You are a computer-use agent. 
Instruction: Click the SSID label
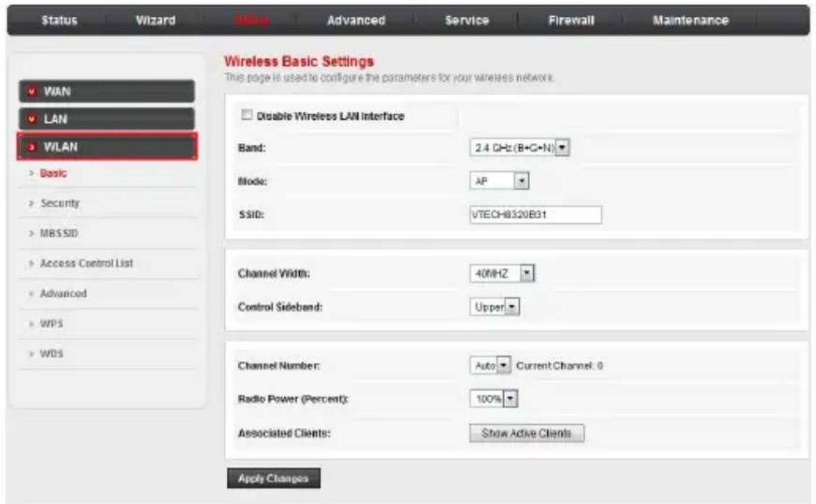point(251,215)
